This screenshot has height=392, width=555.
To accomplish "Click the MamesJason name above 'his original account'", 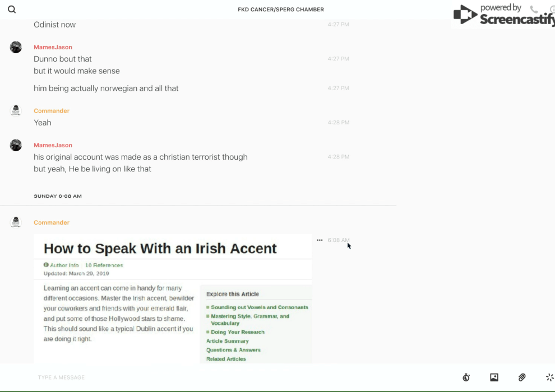I will pos(53,145).
